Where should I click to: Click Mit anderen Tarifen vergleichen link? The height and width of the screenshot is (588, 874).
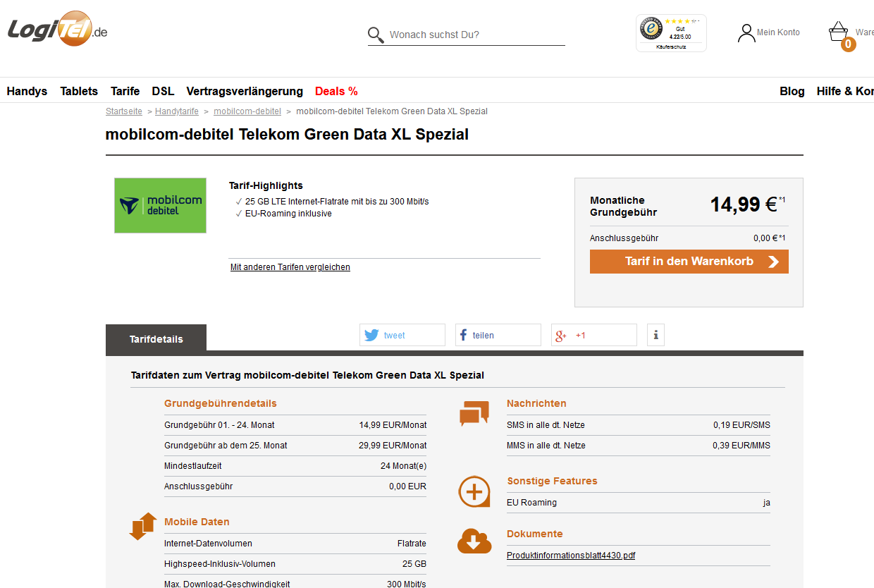(290, 267)
